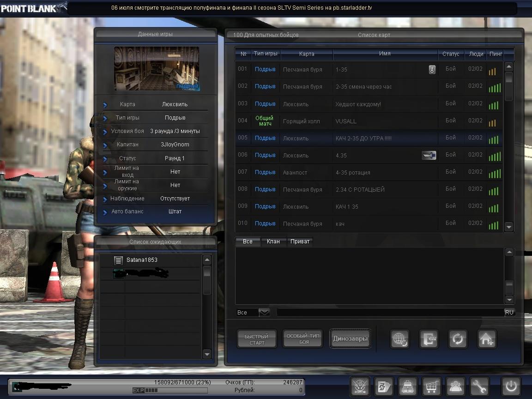The image size is (532, 399).
Task: Click the enter room door icon
Action: coord(429,339)
